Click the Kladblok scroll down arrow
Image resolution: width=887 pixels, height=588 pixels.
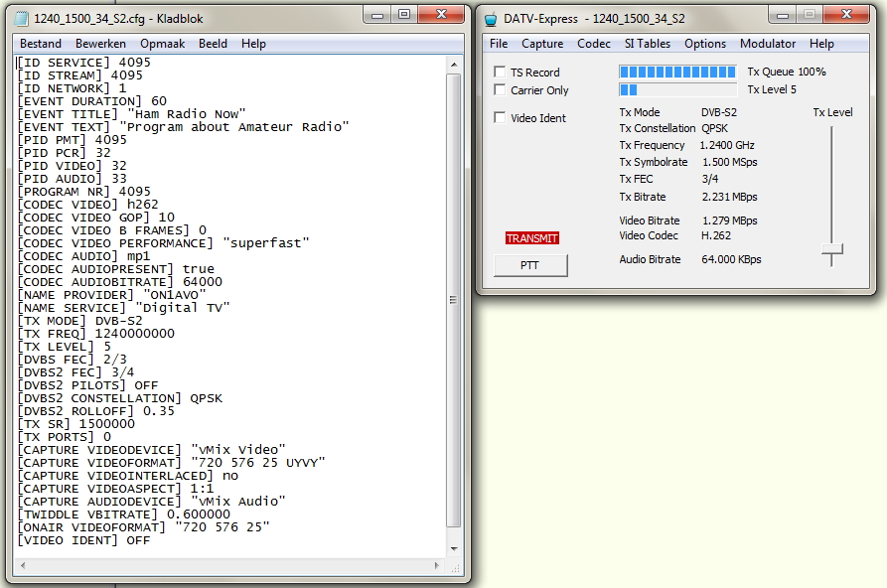click(x=454, y=548)
